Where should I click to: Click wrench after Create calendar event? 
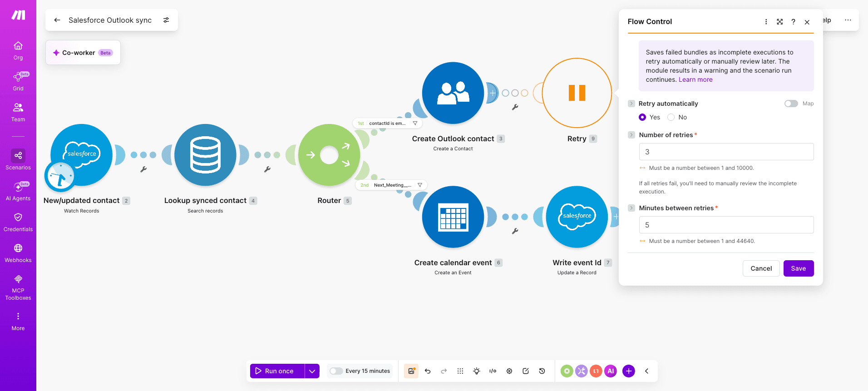pyautogui.click(x=515, y=231)
